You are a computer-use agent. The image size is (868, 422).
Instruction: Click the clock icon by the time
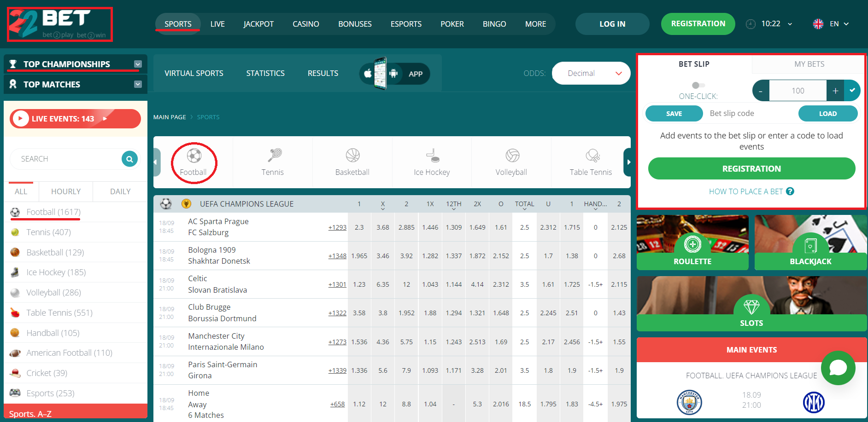[751, 24]
